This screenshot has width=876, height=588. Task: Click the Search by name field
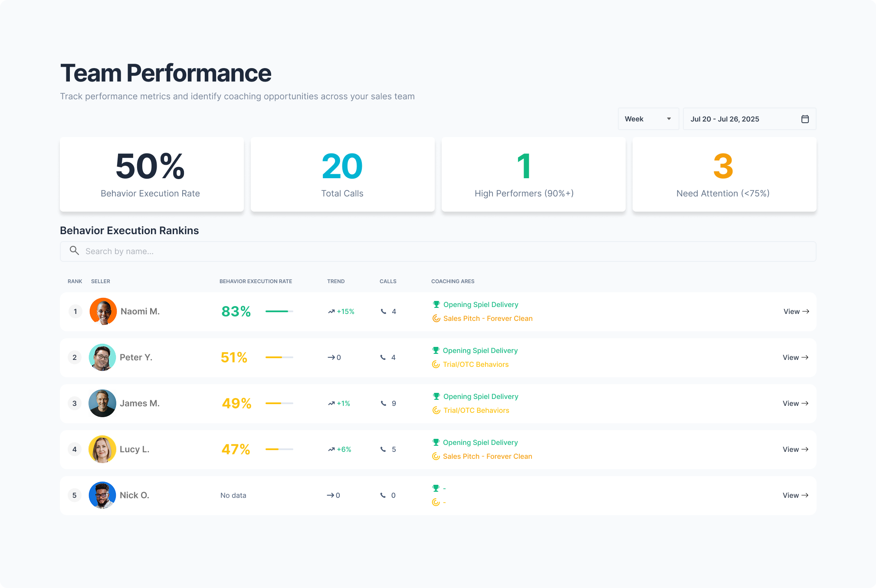click(438, 252)
